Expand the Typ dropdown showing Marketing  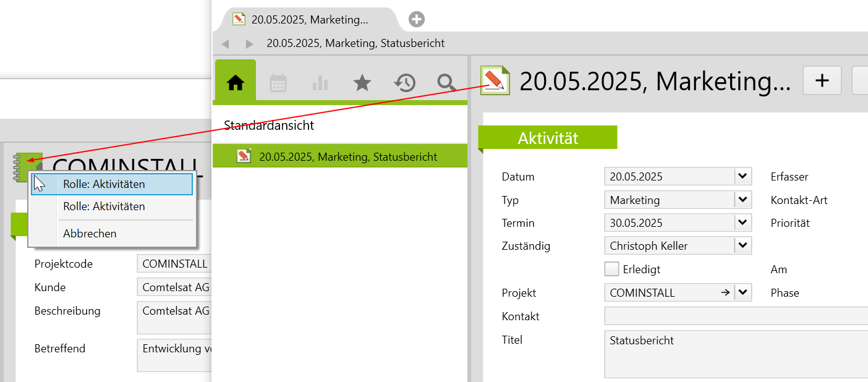click(x=742, y=200)
